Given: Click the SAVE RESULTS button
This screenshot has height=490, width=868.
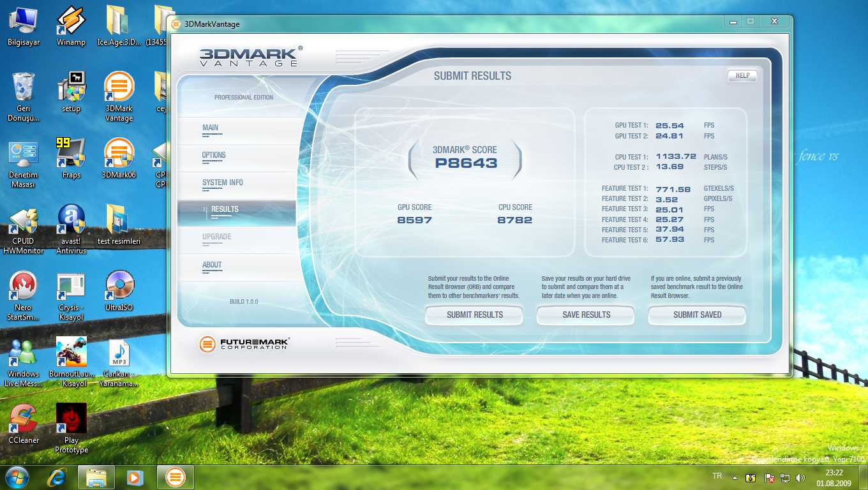Looking at the screenshot, I should (586, 315).
